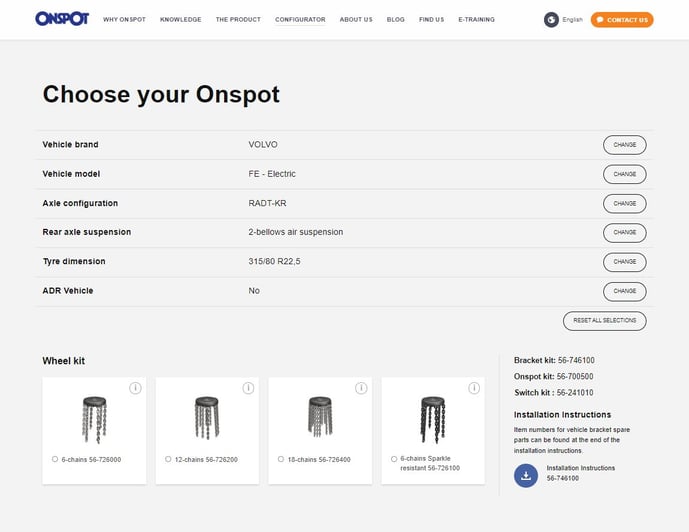Open the Find Us page
This screenshot has width=689, height=532.
(x=432, y=20)
